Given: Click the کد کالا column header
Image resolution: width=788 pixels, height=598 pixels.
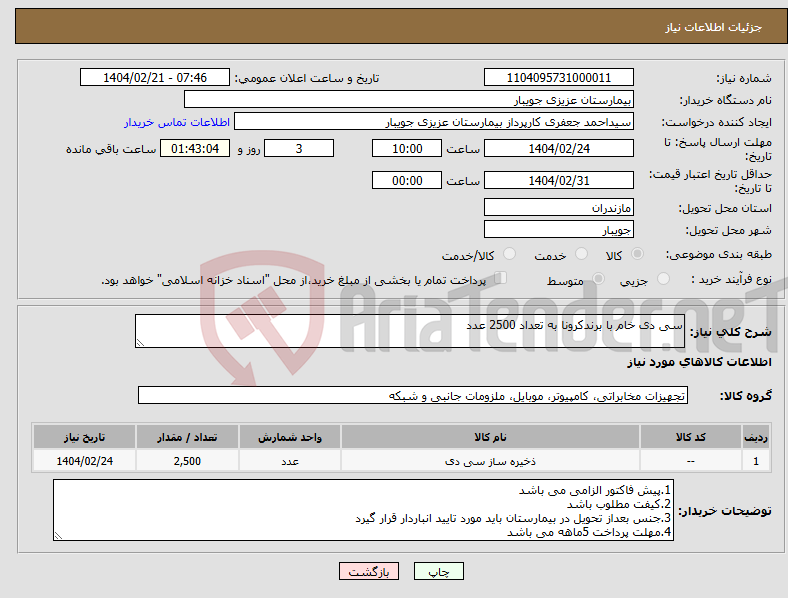Looking at the screenshot, I should tap(691, 437).
